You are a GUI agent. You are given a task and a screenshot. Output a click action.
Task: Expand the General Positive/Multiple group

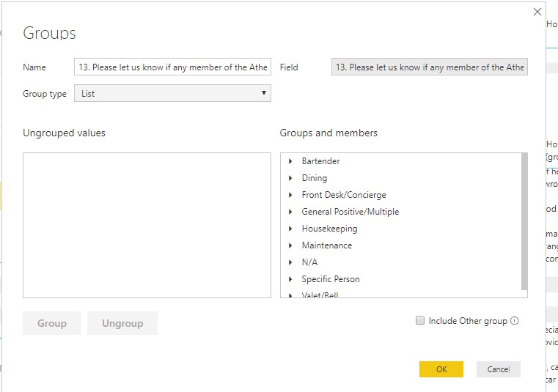(x=290, y=212)
